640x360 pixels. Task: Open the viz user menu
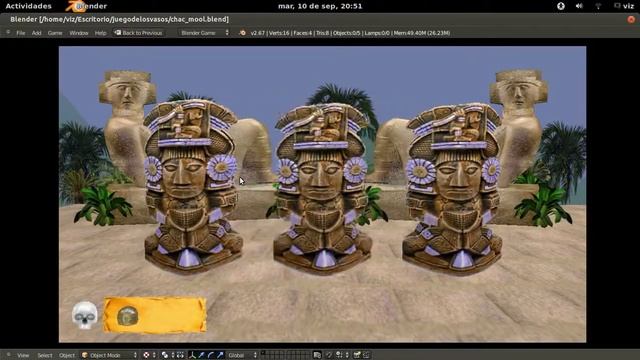click(x=624, y=6)
